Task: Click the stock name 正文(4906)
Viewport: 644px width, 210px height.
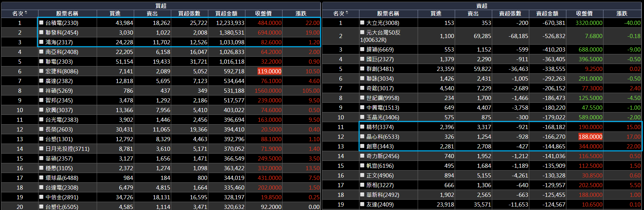Action: [x=380, y=175]
